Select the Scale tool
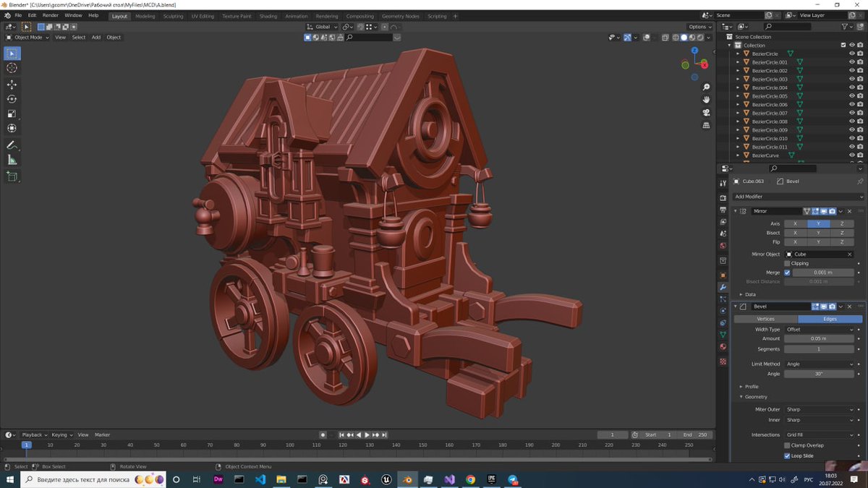The height and width of the screenshot is (488, 868). pos(12,114)
